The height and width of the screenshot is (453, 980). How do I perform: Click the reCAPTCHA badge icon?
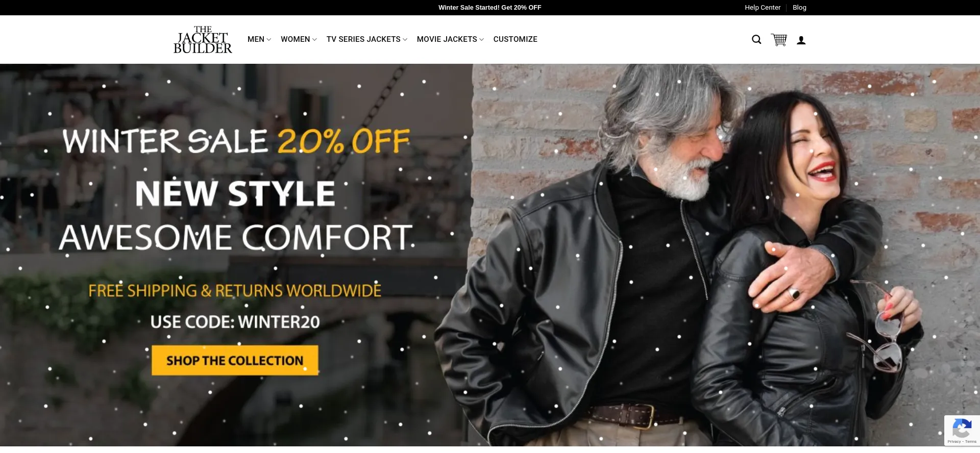962,428
